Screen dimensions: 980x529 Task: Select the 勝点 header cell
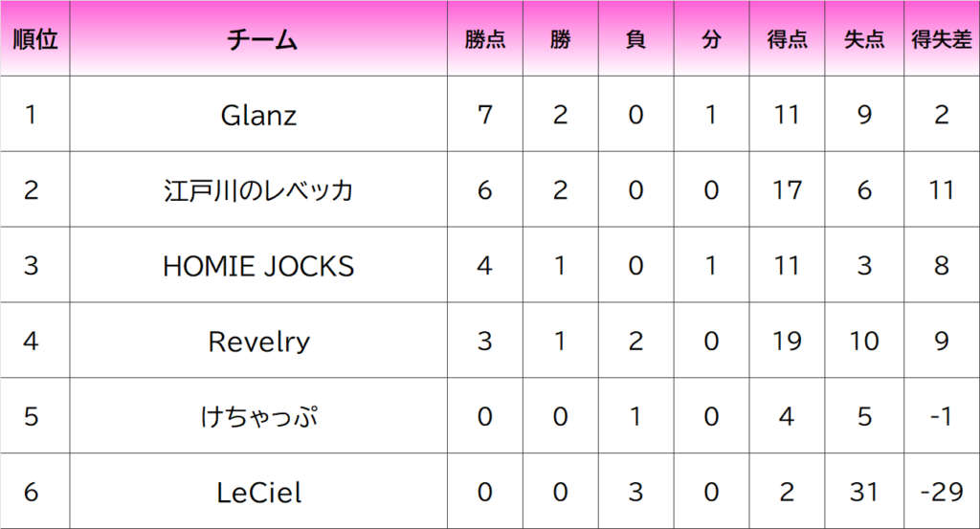485,38
